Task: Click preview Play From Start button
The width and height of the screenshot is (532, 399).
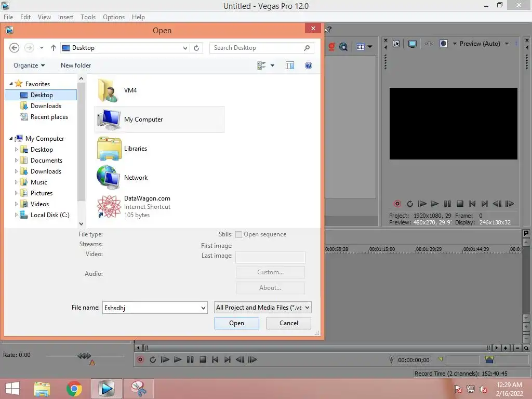Action: (x=422, y=204)
